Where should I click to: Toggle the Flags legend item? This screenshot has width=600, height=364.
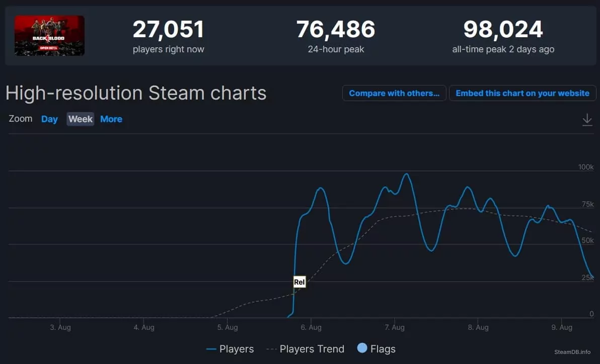click(376, 349)
